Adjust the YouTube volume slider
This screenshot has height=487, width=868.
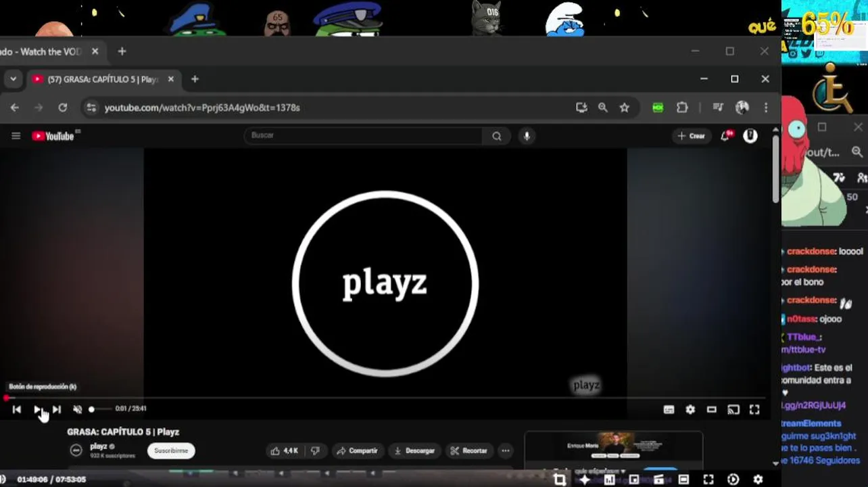pyautogui.click(x=100, y=409)
